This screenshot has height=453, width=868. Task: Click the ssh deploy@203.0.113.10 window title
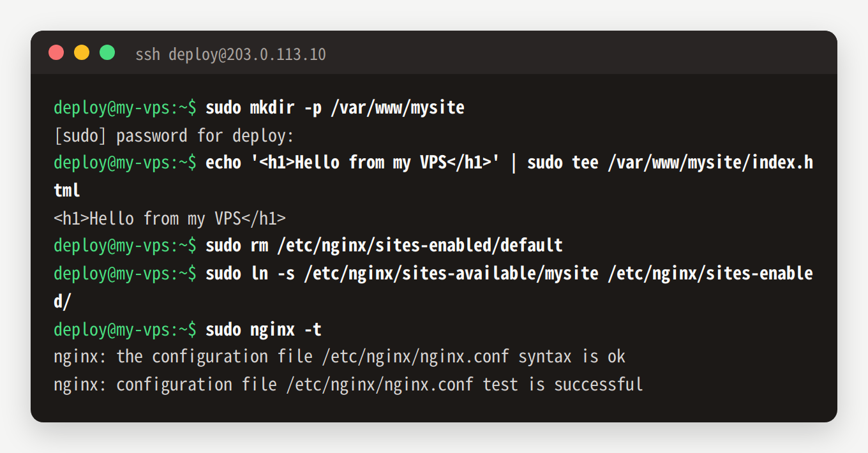click(230, 55)
